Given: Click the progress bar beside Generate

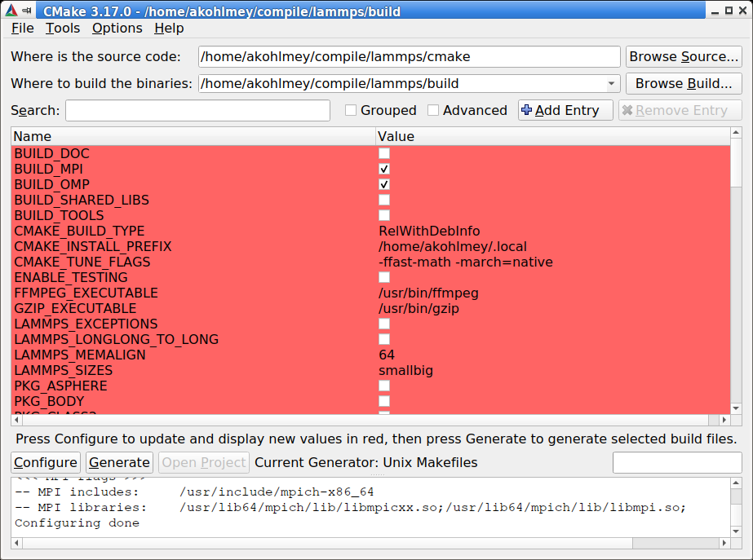Looking at the screenshot, I should click(679, 462).
